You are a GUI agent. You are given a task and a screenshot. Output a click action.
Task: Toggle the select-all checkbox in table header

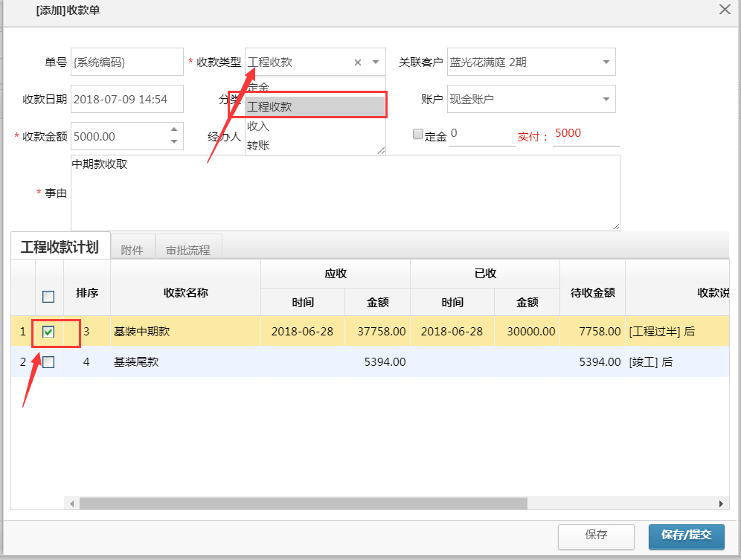coord(48,296)
